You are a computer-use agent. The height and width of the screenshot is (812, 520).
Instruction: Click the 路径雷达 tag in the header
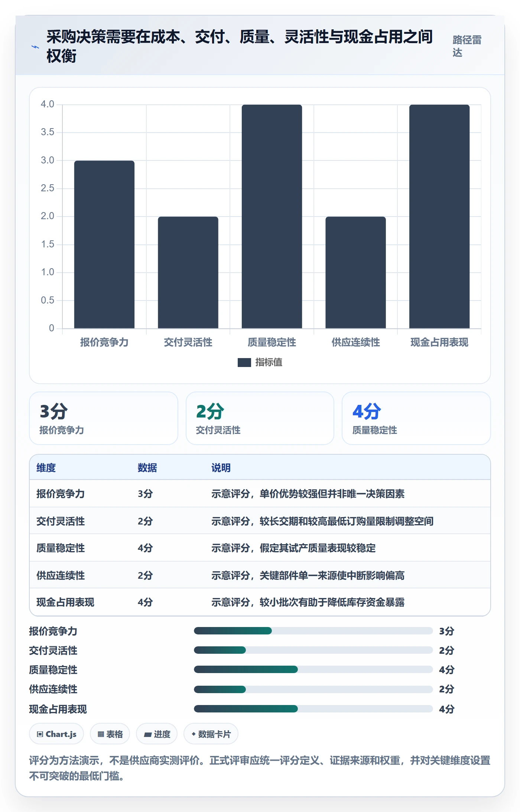[x=467, y=46]
